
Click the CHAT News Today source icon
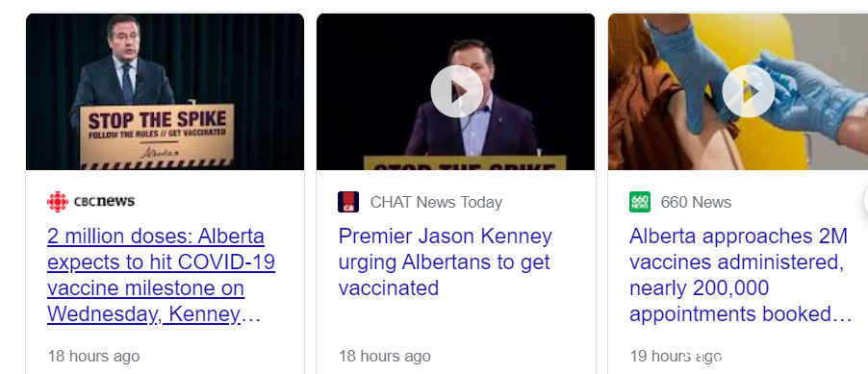click(348, 202)
